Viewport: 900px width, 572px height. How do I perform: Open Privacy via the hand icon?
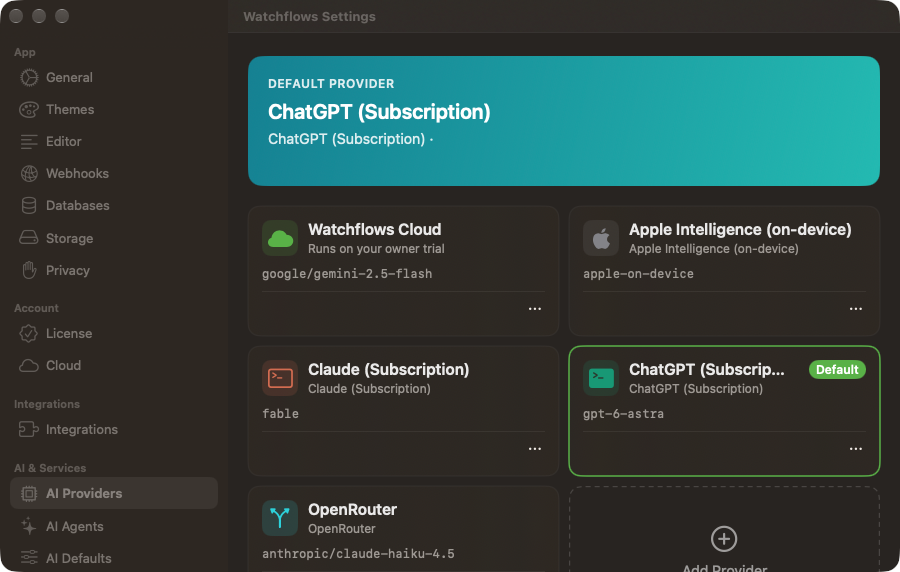pos(29,270)
